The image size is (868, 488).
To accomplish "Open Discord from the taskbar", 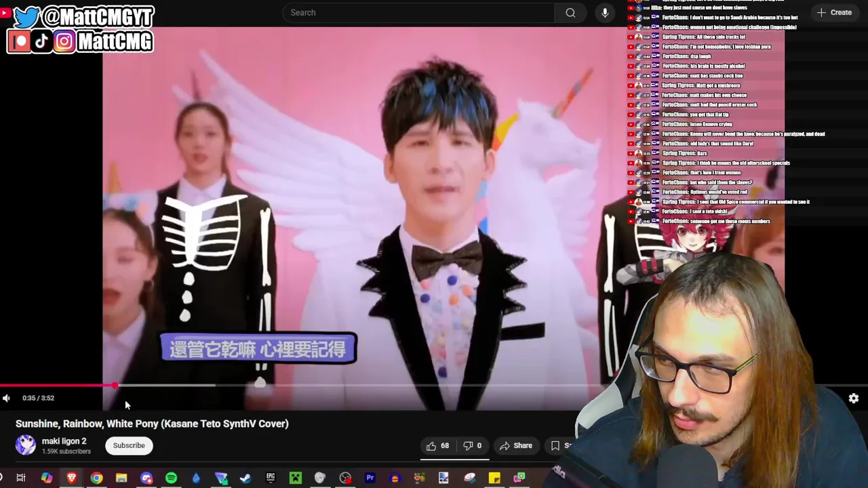I will click(x=146, y=478).
